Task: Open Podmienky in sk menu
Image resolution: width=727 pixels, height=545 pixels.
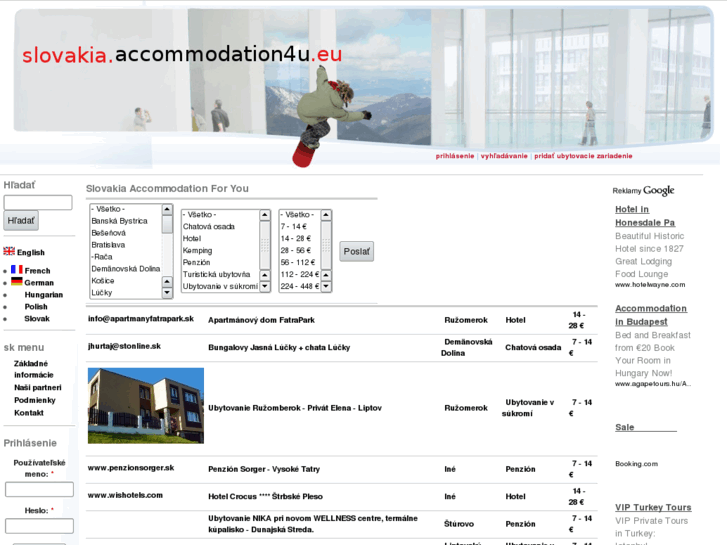Action: 35,400
